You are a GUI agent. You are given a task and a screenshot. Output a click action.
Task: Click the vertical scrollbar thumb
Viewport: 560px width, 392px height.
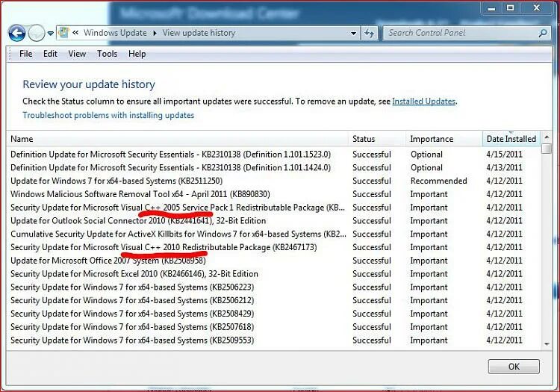tap(547, 148)
